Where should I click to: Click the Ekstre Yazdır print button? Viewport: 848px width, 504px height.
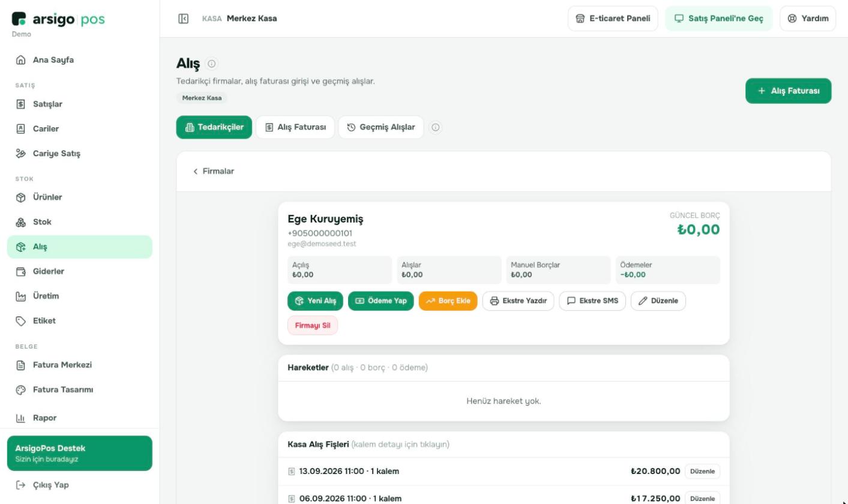pos(519,301)
